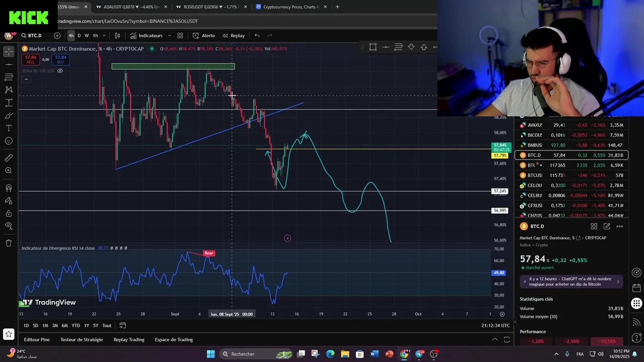Toggle magnet mode in left toolbar
The height and width of the screenshot is (362, 644).
(x=9, y=188)
